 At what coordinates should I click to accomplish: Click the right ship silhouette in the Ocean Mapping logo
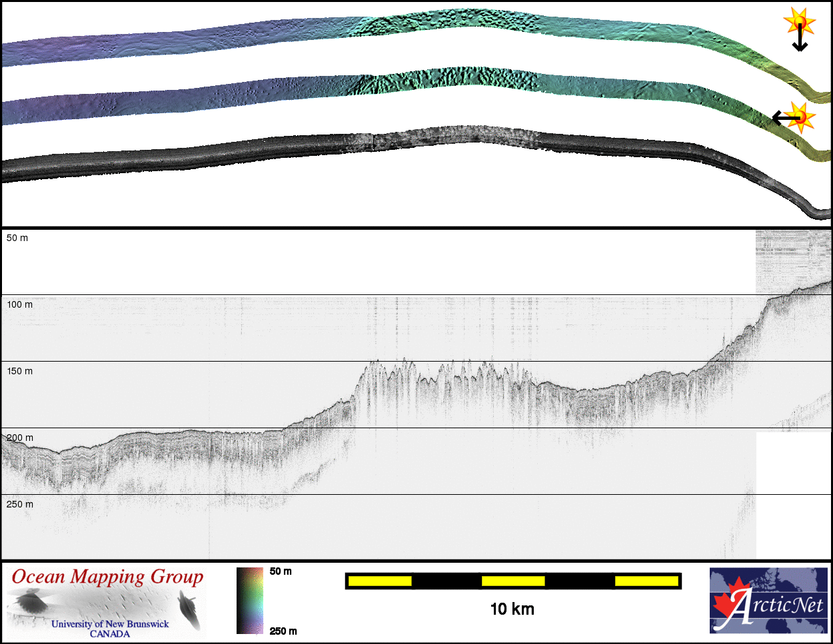189,610
